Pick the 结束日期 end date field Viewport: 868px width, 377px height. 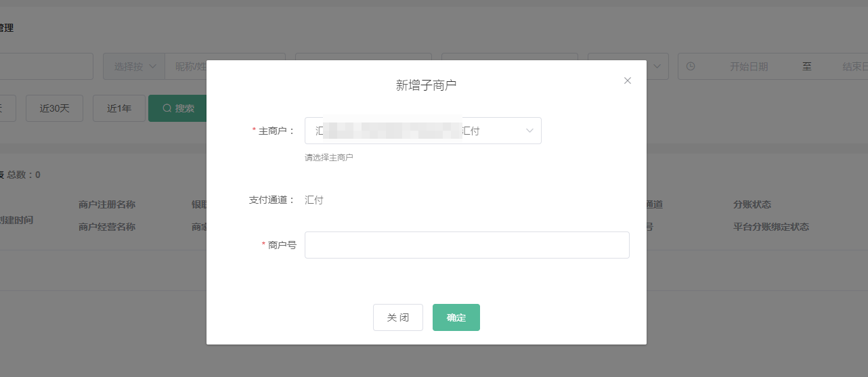854,66
